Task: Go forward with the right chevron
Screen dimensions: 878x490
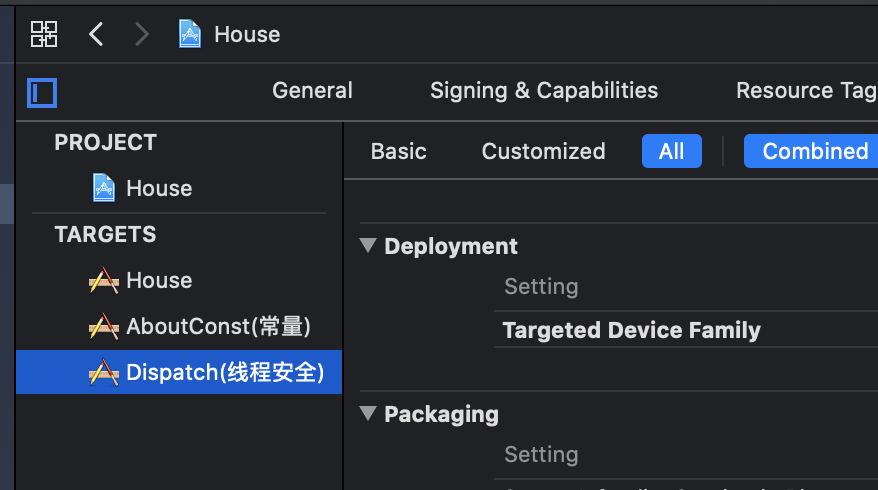Action: (x=141, y=34)
